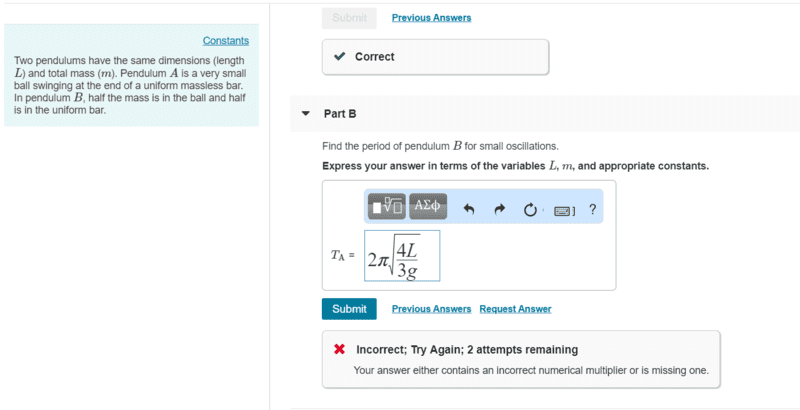Click the red X incorrect icon
Viewport: 800px width, 410px height.
(x=340, y=350)
